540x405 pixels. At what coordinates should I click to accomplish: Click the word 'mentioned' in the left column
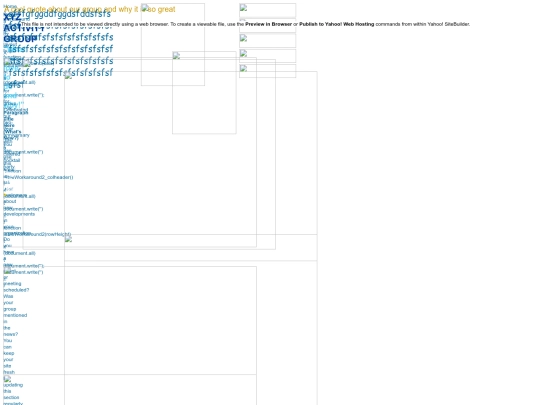15,315
